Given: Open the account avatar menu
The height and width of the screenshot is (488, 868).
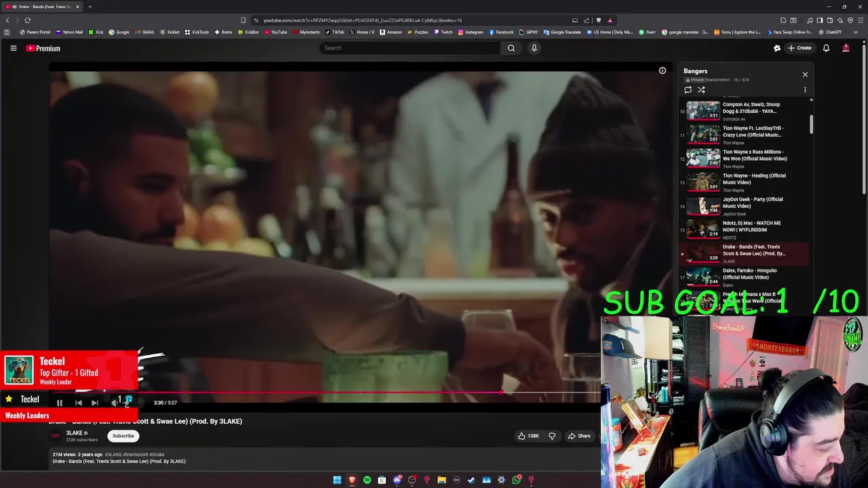Looking at the screenshot, I should coord(846,48).
